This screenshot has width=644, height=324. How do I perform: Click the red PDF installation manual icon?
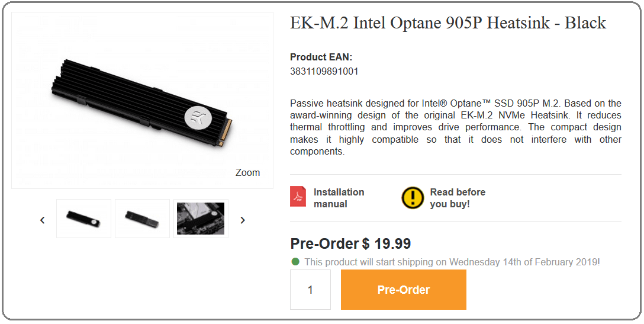click(298, 196)
